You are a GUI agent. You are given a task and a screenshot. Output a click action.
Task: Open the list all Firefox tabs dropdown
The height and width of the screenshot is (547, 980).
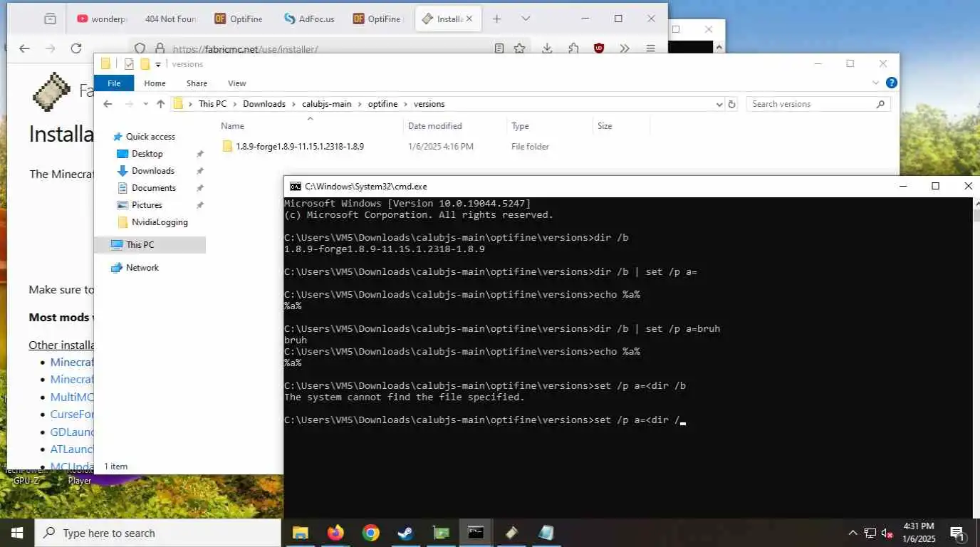point(526,19)
